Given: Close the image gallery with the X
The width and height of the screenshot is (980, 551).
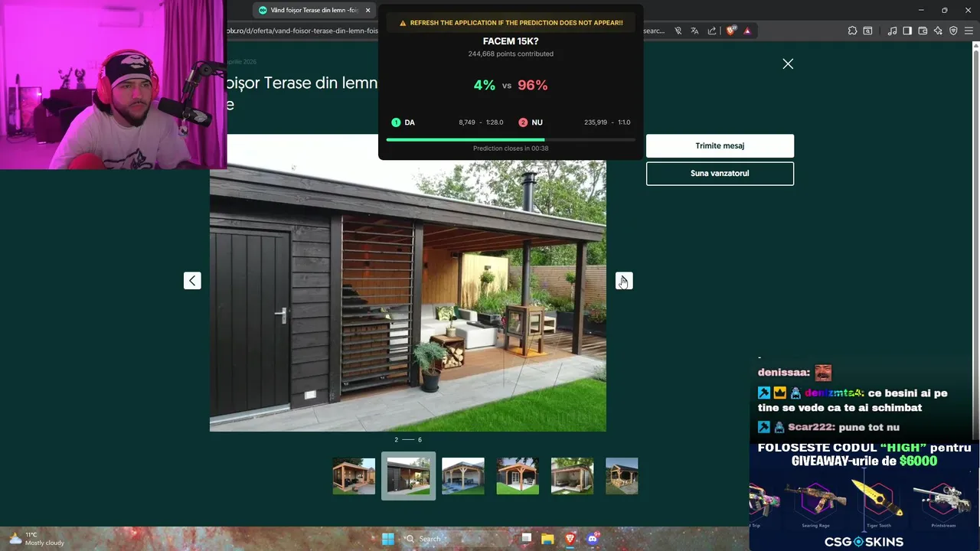Looking at the screenshot, I should coord(788,64).
